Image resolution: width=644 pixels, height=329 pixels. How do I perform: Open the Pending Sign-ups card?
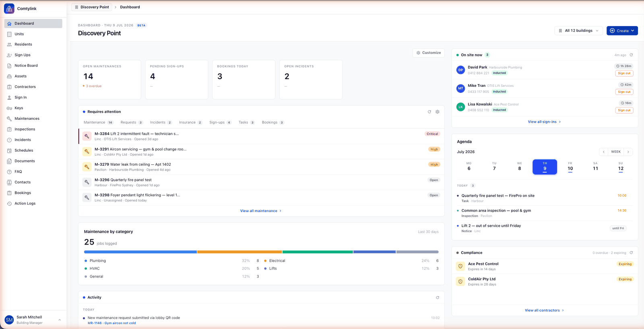(x=177, y=80)
